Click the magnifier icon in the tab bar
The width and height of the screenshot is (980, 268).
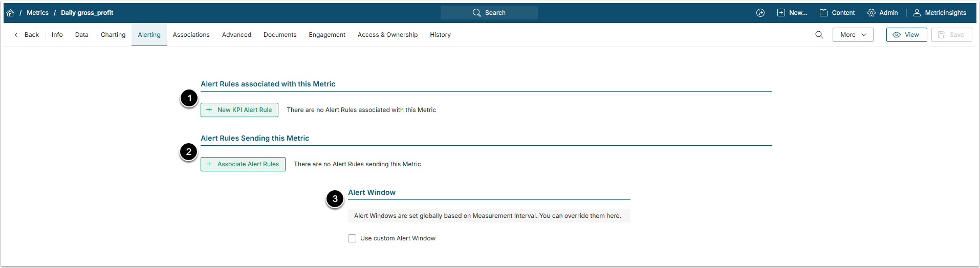(819, 35)
